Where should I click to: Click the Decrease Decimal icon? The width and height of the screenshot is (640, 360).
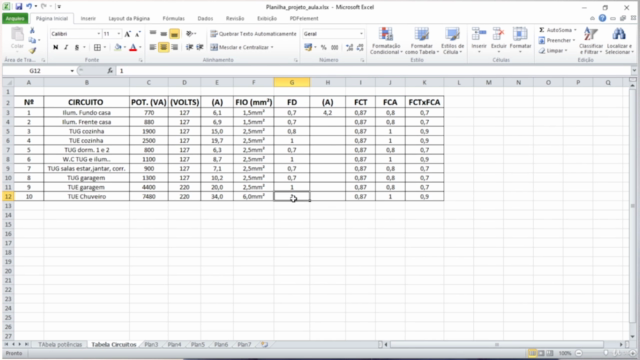pos(360,47)
